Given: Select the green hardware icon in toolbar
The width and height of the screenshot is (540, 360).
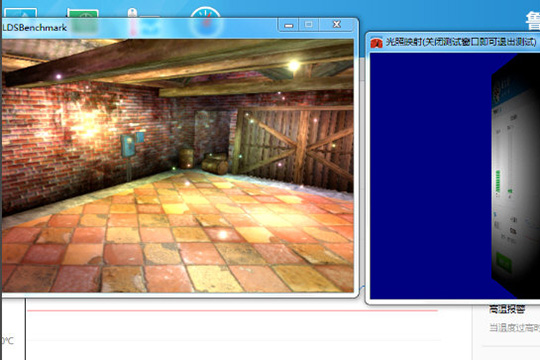Looking at the screenshot, I should (x=83, y=13).
